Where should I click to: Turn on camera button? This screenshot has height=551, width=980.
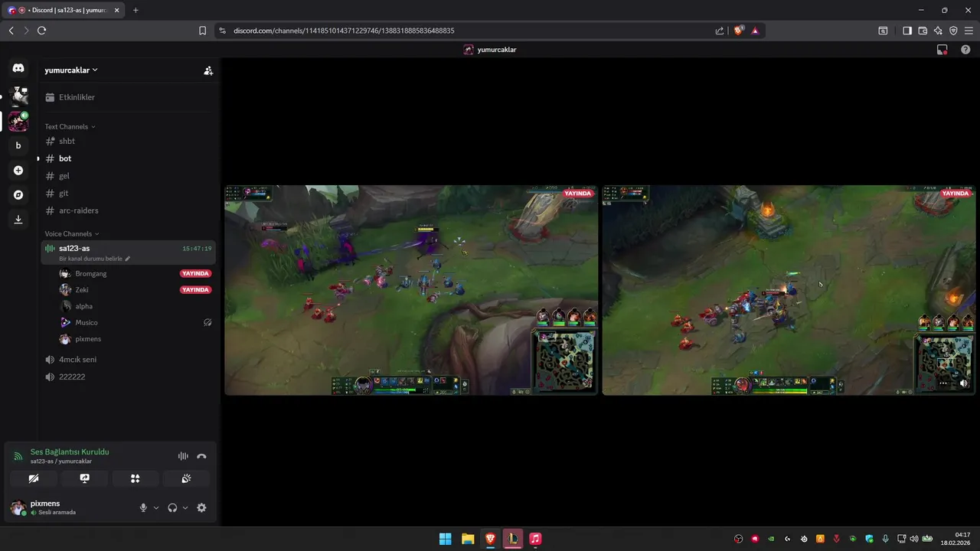coord(34,478)
